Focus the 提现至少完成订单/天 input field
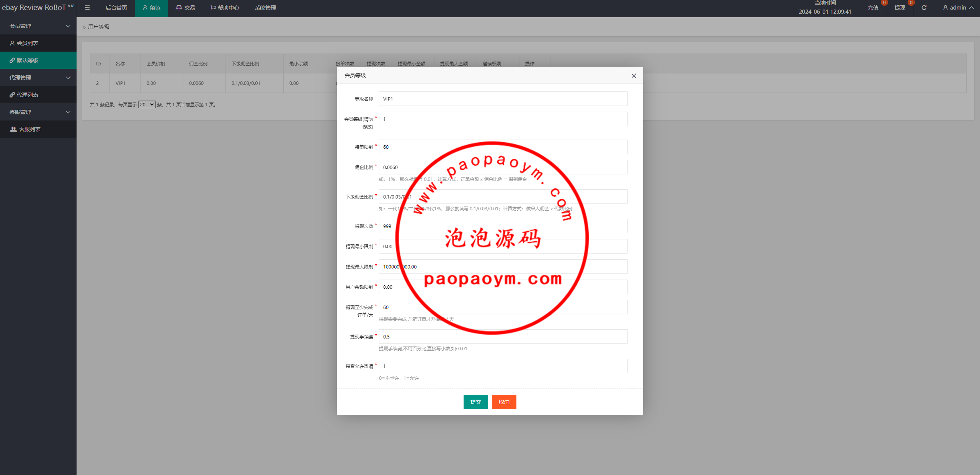Screen dimensions: 980x475 (x=503, y=307)
